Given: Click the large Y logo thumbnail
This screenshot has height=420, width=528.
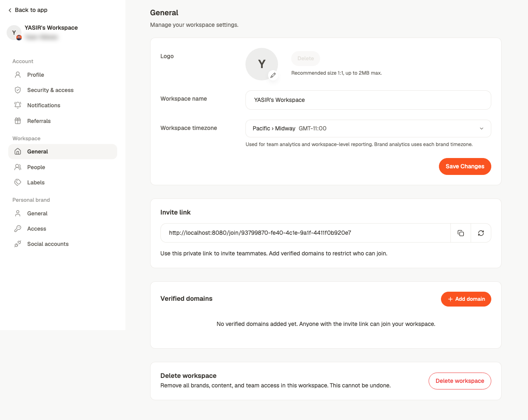Looking at the screenshot, I should tap(262, 64).
